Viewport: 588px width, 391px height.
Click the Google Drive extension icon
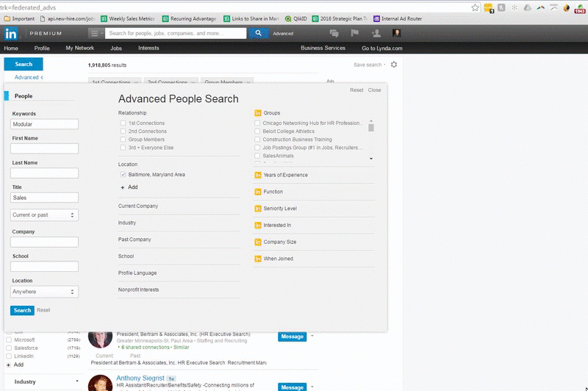tap(527, 8)
